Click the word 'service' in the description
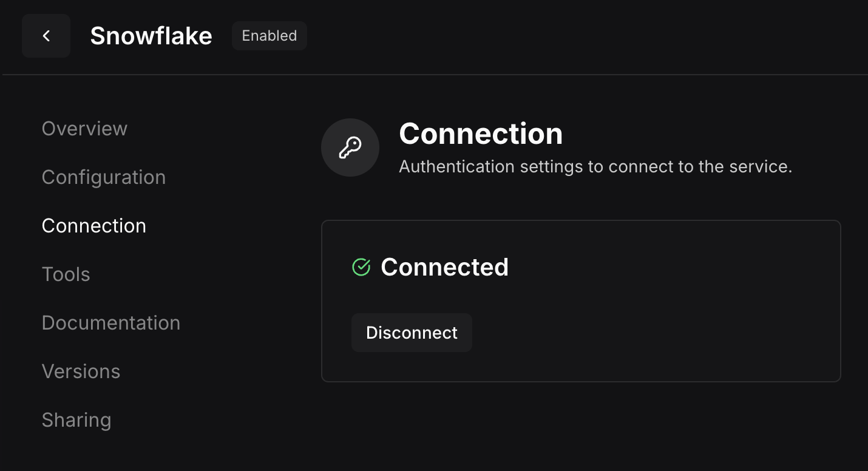The width and height of the screenshot is (868, 471). pos(760,167)
